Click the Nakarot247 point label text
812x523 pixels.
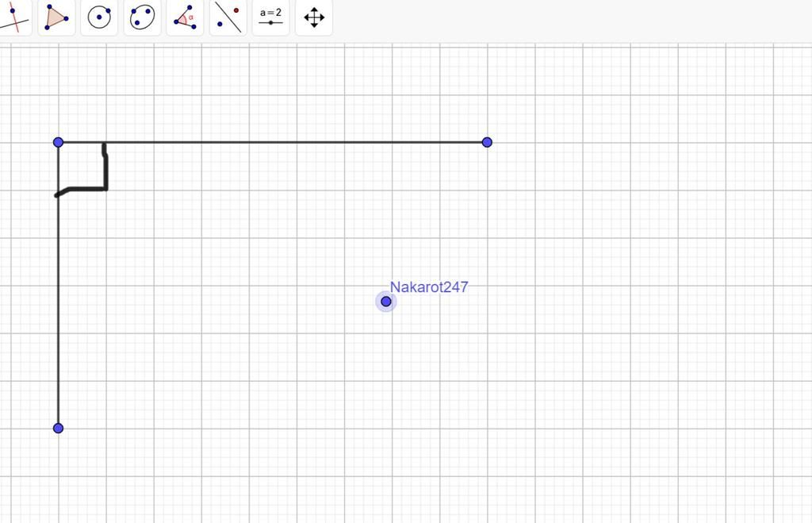(x=429, y=286)
